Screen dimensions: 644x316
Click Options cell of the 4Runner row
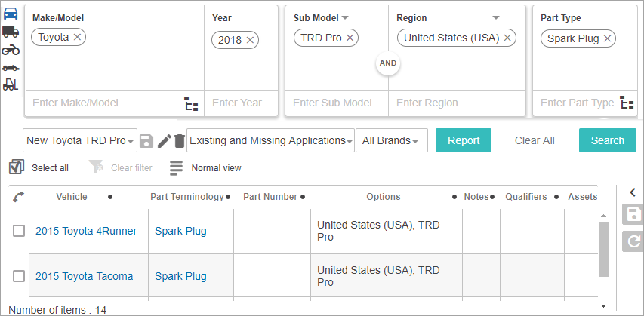point(387,231)
